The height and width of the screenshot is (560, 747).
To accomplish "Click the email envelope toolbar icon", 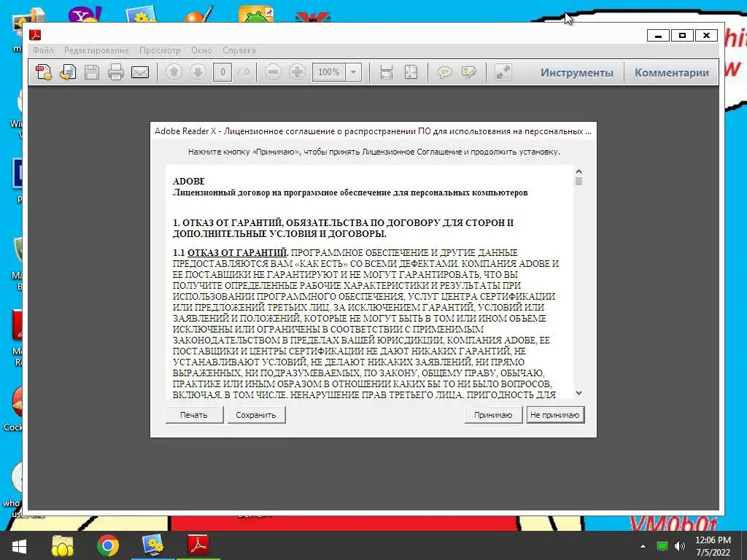I will [140, 72].
